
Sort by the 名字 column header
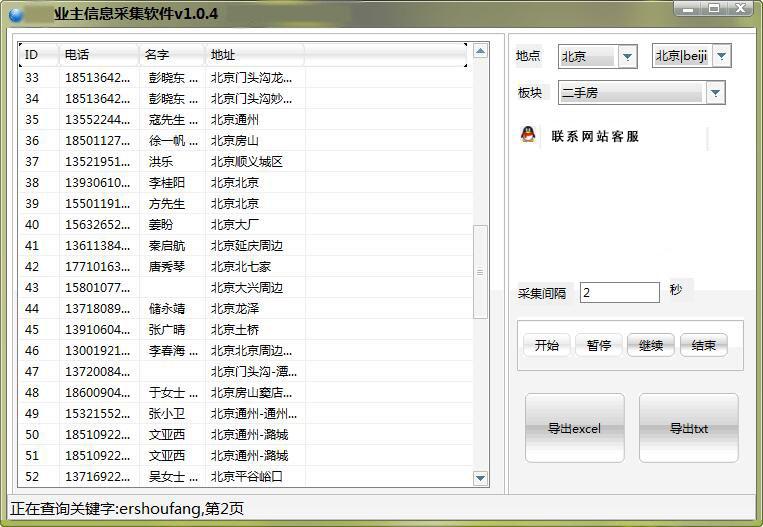point(172,55)
